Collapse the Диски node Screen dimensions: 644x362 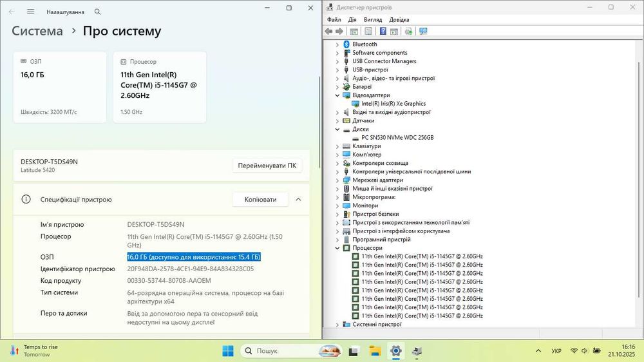[x=337, y=129]
